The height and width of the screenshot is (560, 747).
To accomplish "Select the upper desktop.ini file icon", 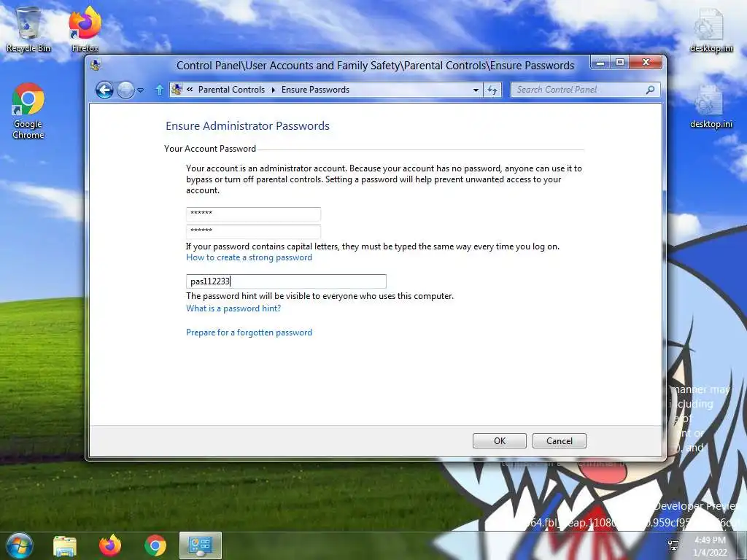I will click(711, 31).
